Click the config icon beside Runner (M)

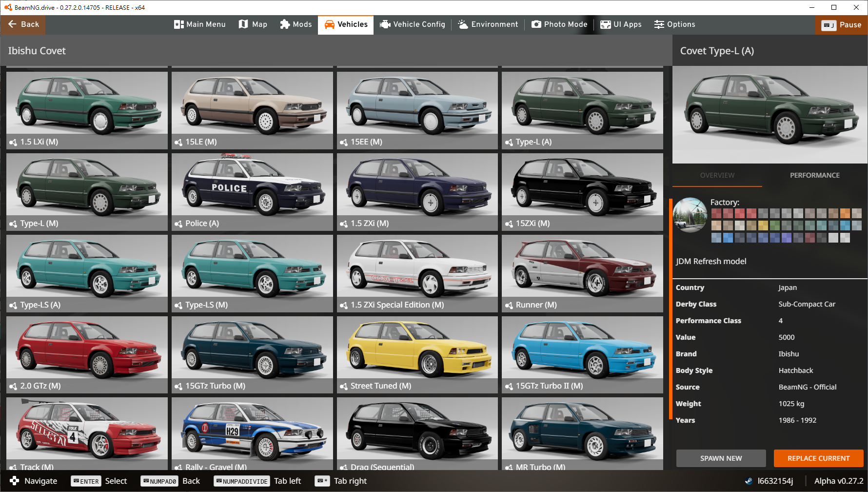point(509,306)
